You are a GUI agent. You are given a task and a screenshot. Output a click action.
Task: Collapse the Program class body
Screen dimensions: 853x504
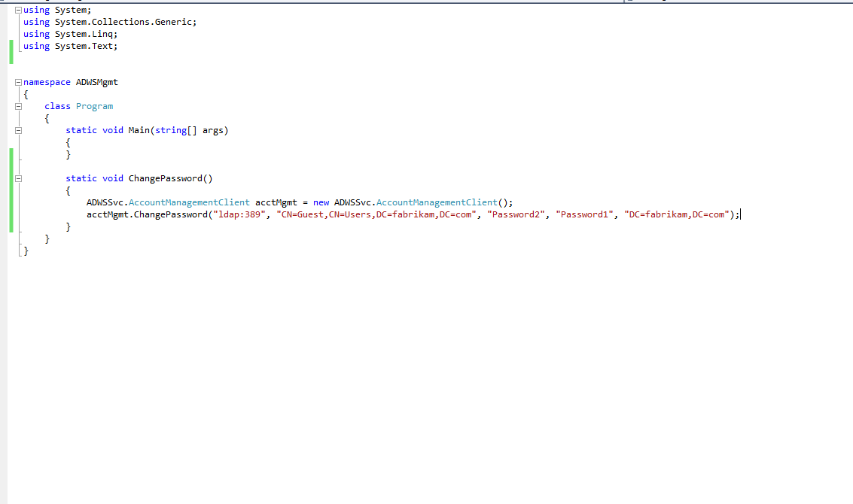pyautogui.click(x=17, y=106)
